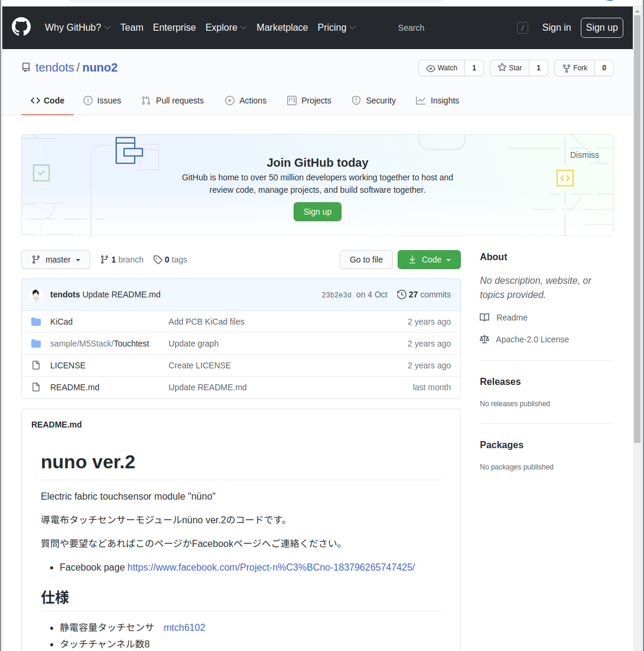Screen dimensions: 644x651
Task: Switch to the Insights tab
Action: pos(437,101)
